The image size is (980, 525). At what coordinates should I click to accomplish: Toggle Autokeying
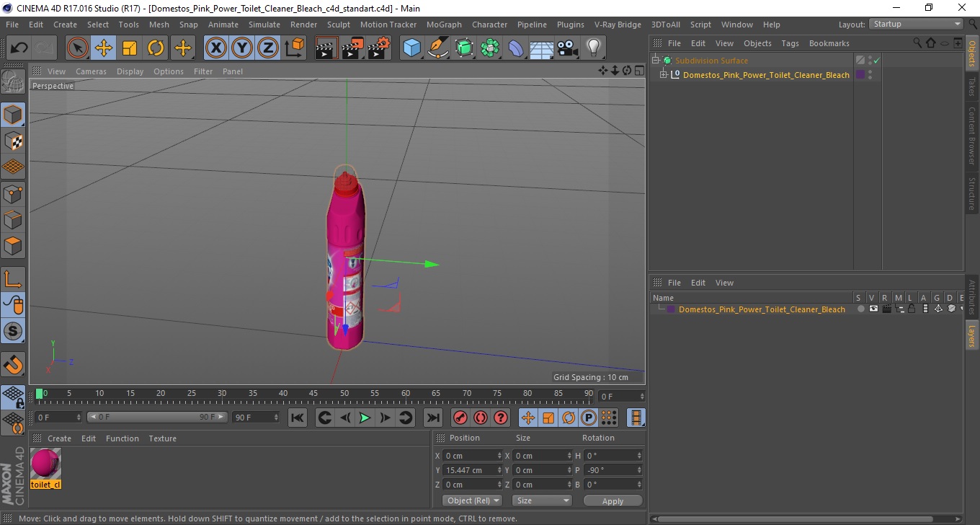[x=481, y=418]
